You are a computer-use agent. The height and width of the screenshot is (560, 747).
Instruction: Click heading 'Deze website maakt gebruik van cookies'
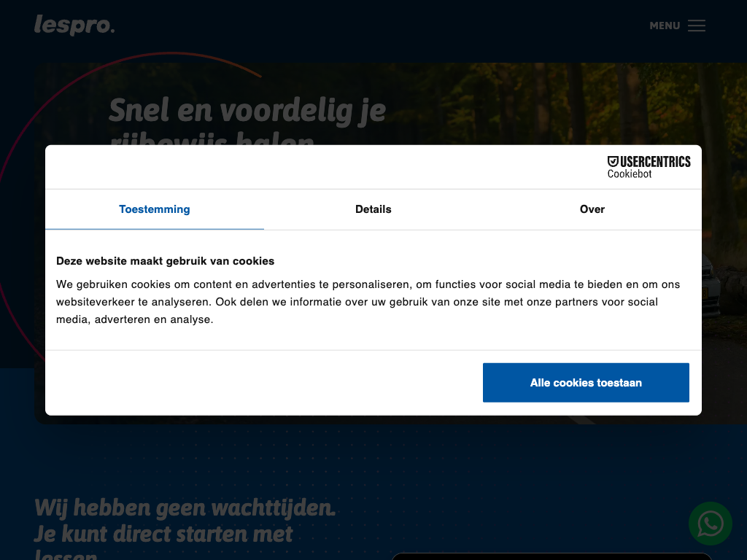click(x=166, y=261)
